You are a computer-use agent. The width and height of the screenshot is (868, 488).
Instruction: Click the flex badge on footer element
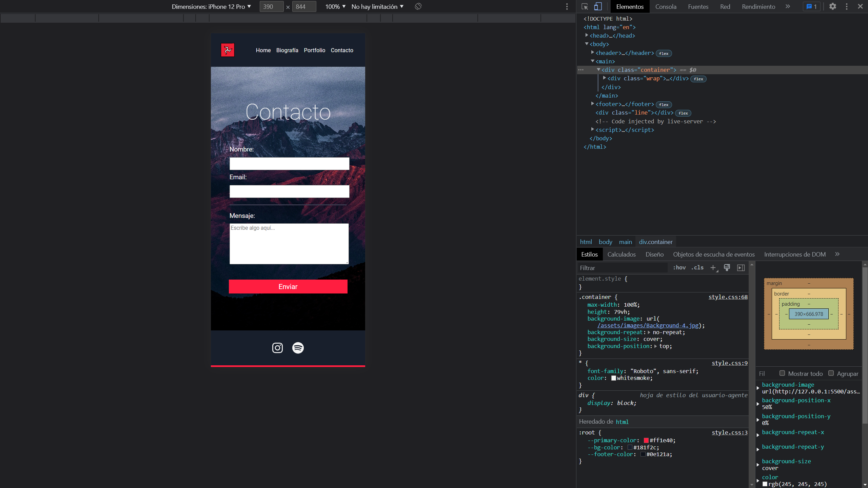[x=664, y=105]
